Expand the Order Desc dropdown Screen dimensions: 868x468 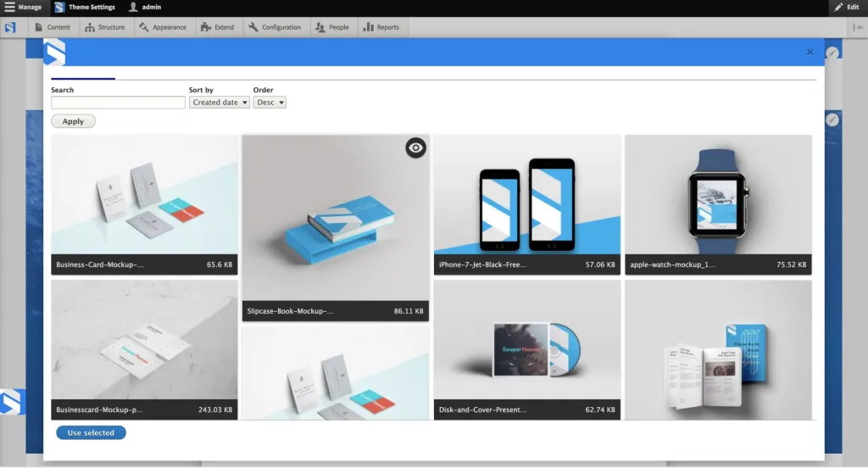[x=270, y=103]
